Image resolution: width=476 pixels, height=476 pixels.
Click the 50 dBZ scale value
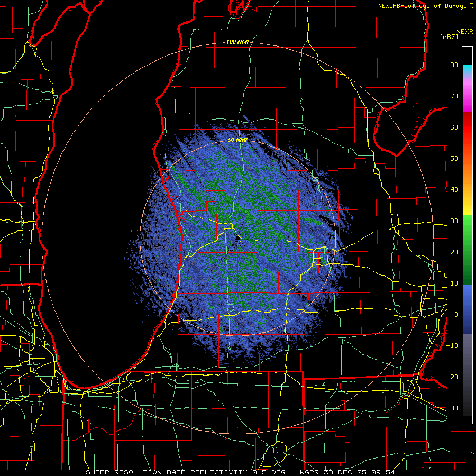[x=454, y=159]
